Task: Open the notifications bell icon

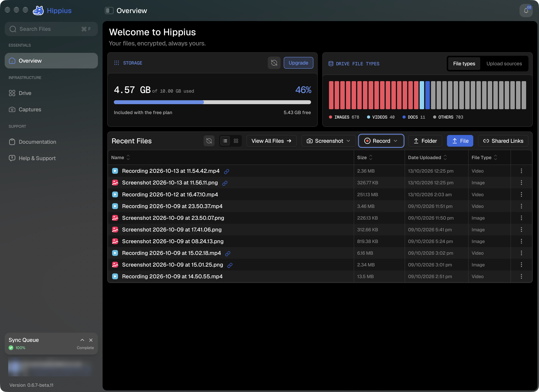Action: pos(526,11)
